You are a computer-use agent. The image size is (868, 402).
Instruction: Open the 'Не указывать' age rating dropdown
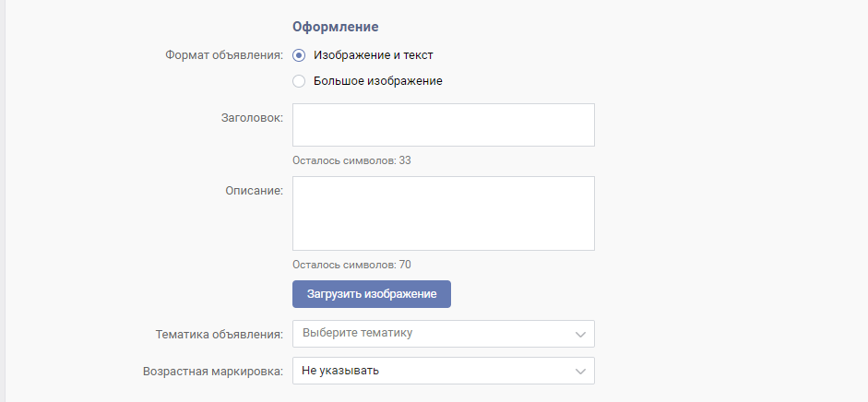pos(444,371)
